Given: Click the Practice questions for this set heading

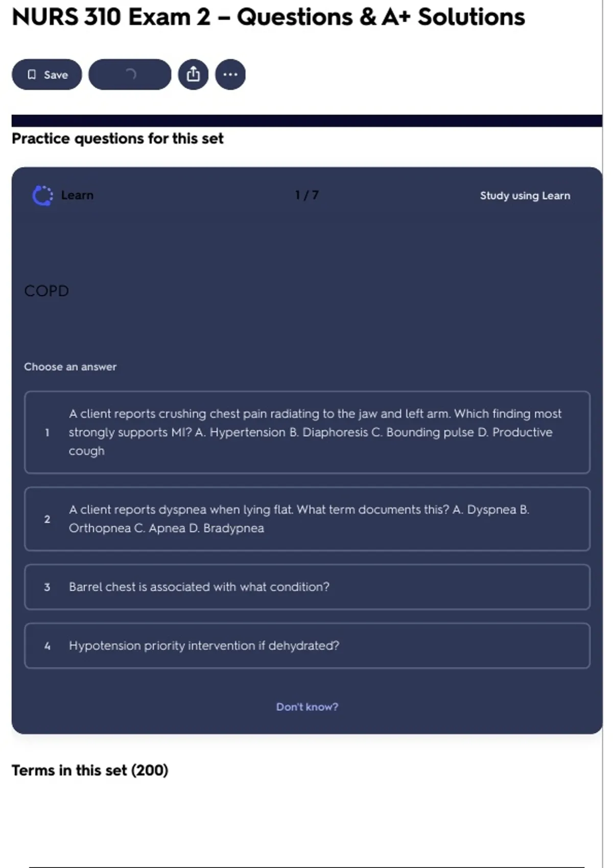Looking at the screenshot, I should pyautogui.click(x=117, y=139).
